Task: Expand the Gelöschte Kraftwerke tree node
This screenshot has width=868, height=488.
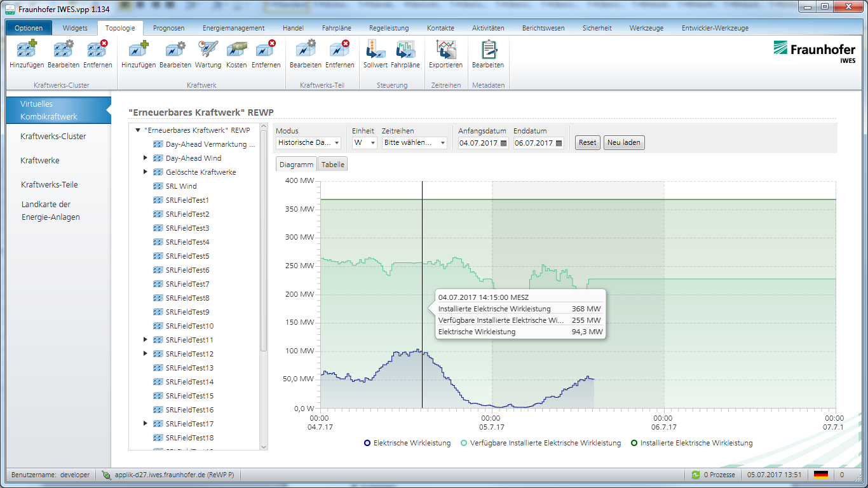Action: 146,172
